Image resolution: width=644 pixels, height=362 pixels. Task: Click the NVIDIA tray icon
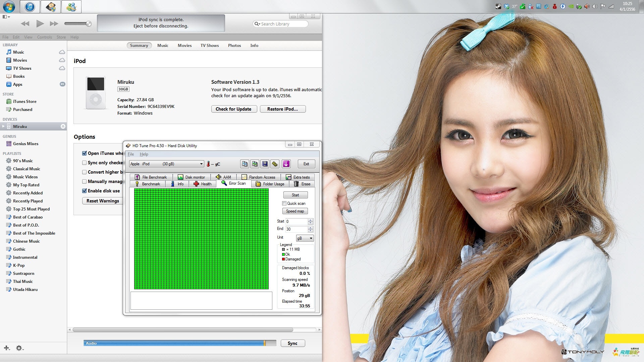[571, 6]
